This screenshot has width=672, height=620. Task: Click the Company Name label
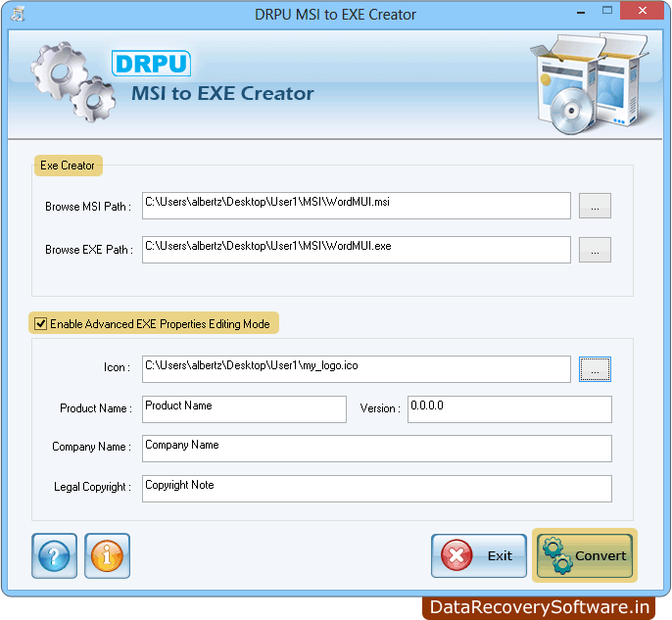click(91, 447)
